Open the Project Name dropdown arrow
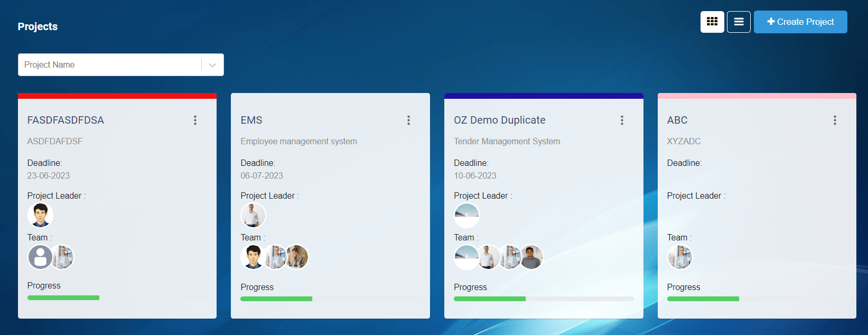 pyautogui.click(x=212, y=65)
